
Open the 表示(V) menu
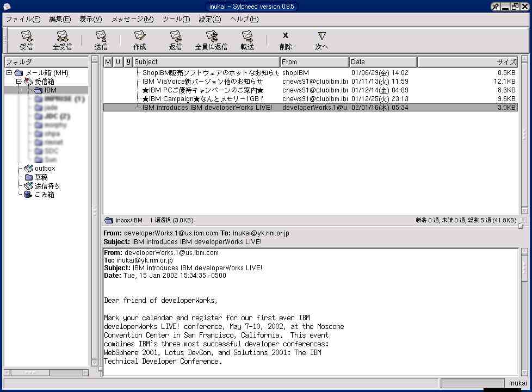point(91,20)
